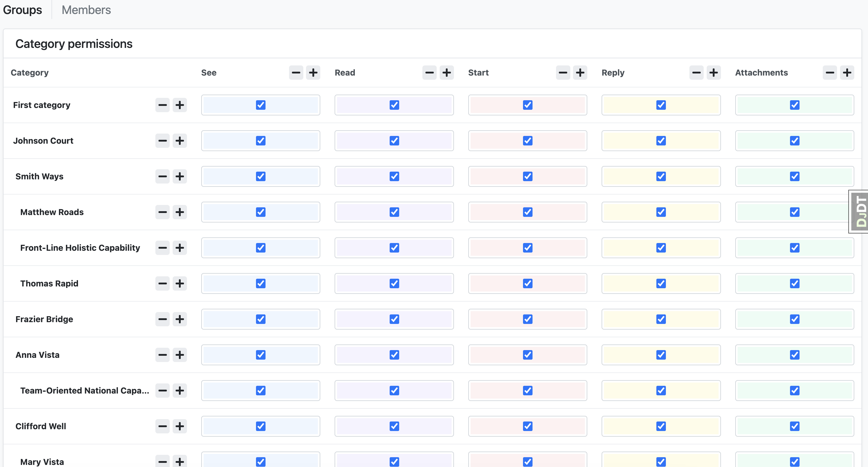The height and width of the screenshot is (467, 868).
Task: Click plus icon for Team-Oriented National Capa... row
Action: (x=179, y=391)
